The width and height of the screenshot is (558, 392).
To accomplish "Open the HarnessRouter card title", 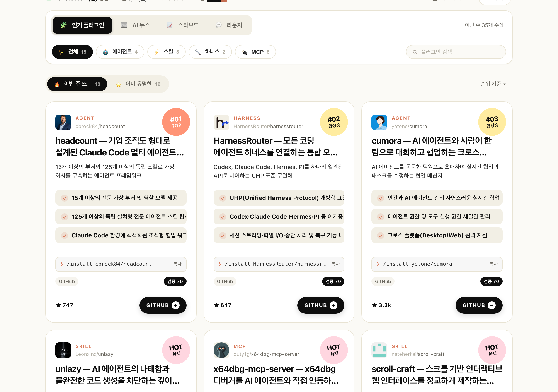I will point(276,146).
